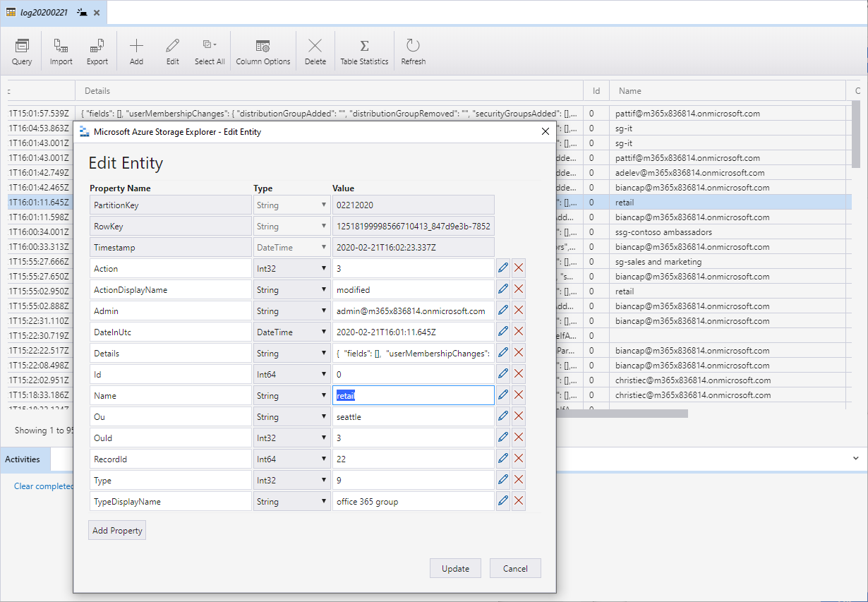Click the Import toolbar icon
The height and width of the screenshot is (602, 868).
point(61,52)
